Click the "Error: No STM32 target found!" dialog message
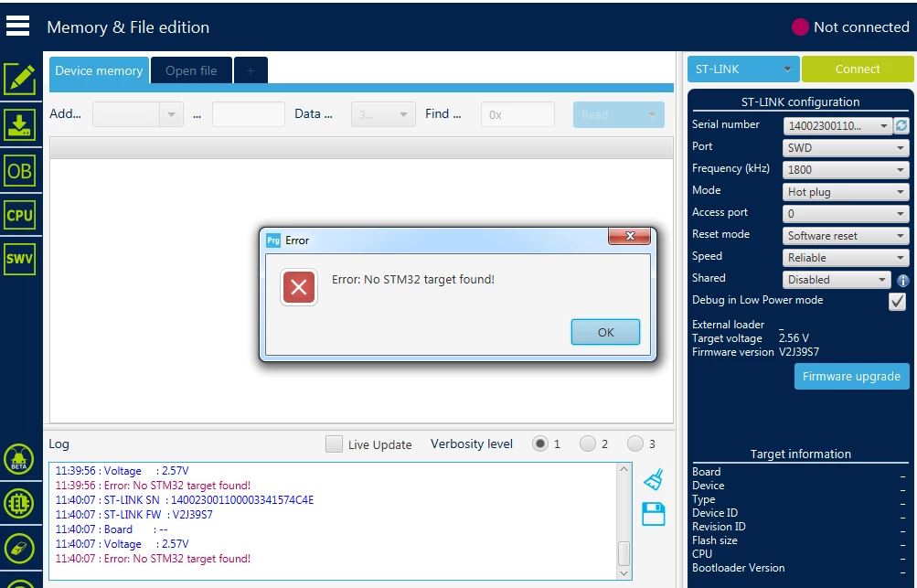The width and height of the screenshot is (917, 588). click(413, 279)
